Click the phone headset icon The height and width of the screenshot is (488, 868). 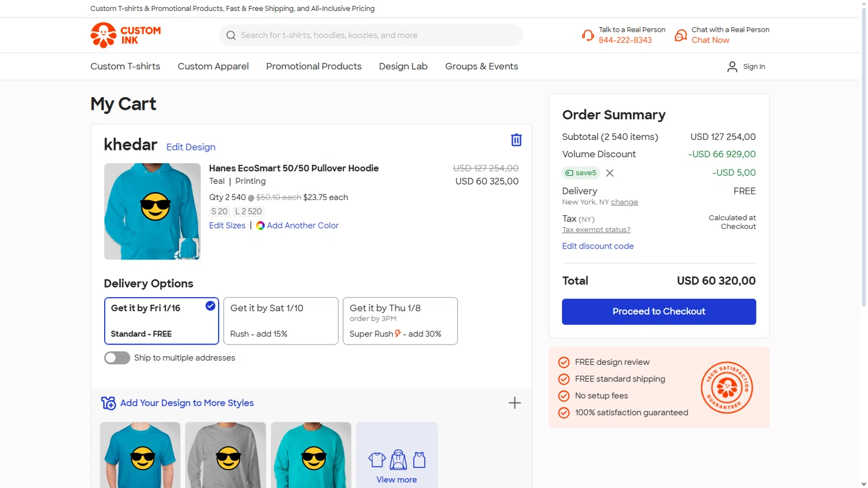[x=588, y=35]
